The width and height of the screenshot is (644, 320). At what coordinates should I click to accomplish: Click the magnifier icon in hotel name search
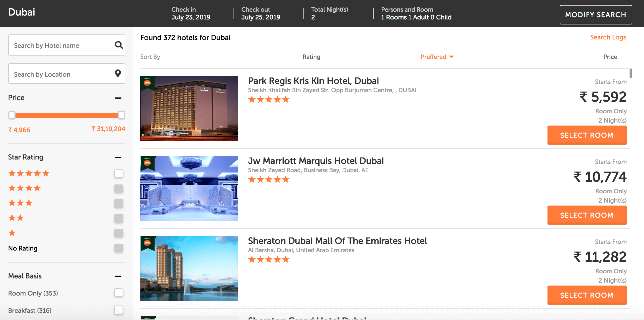pyautogui.click(x=119, y=45)
